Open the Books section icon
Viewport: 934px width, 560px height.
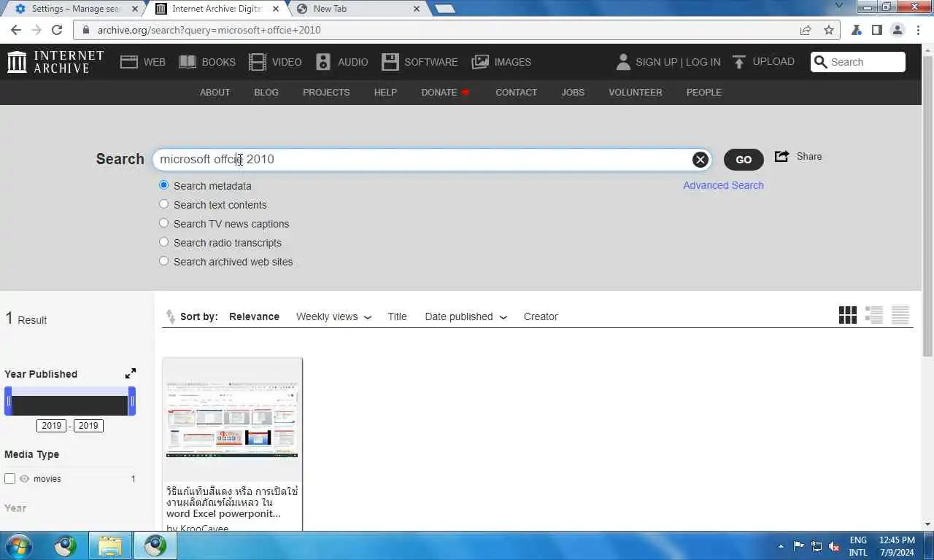click(x=188, y=62)
